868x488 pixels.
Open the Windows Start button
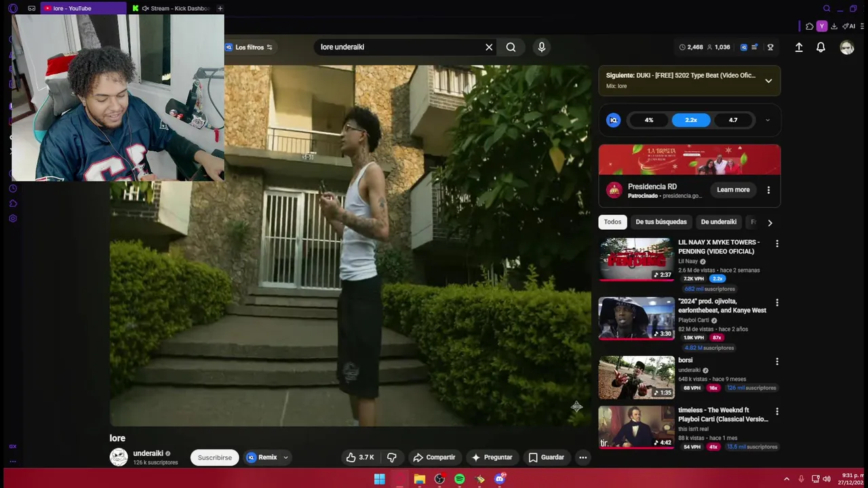pos(380,479)
